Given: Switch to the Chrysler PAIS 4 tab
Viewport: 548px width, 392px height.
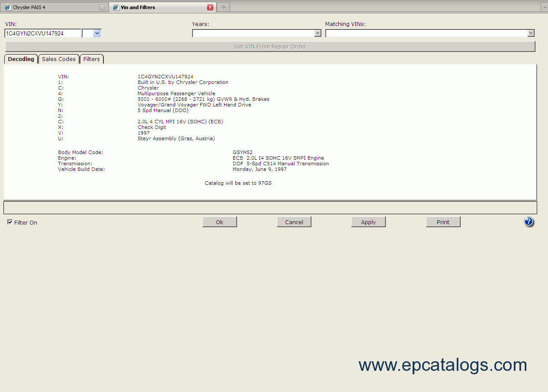Looking at the screenshot, I should 52,7.
